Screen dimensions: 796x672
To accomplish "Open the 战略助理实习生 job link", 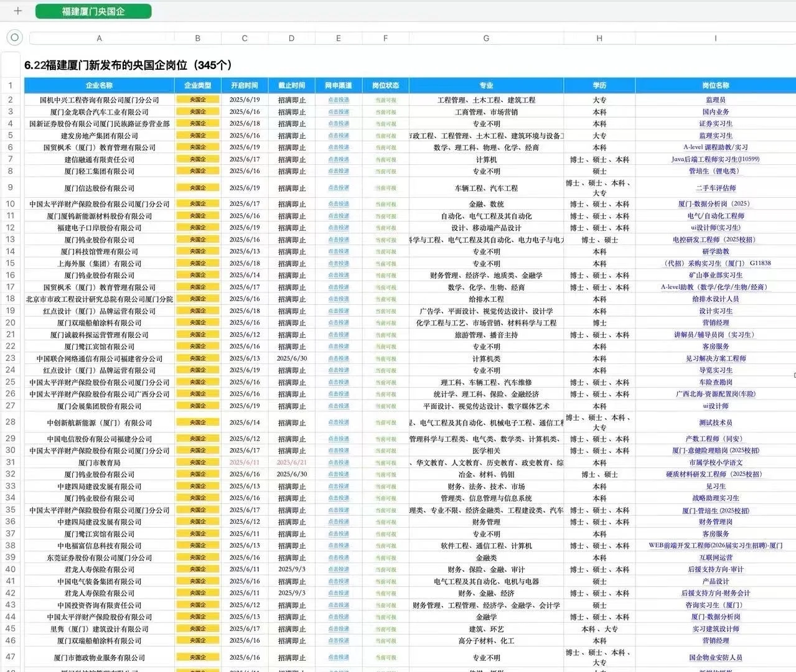I will pos(716,498).
